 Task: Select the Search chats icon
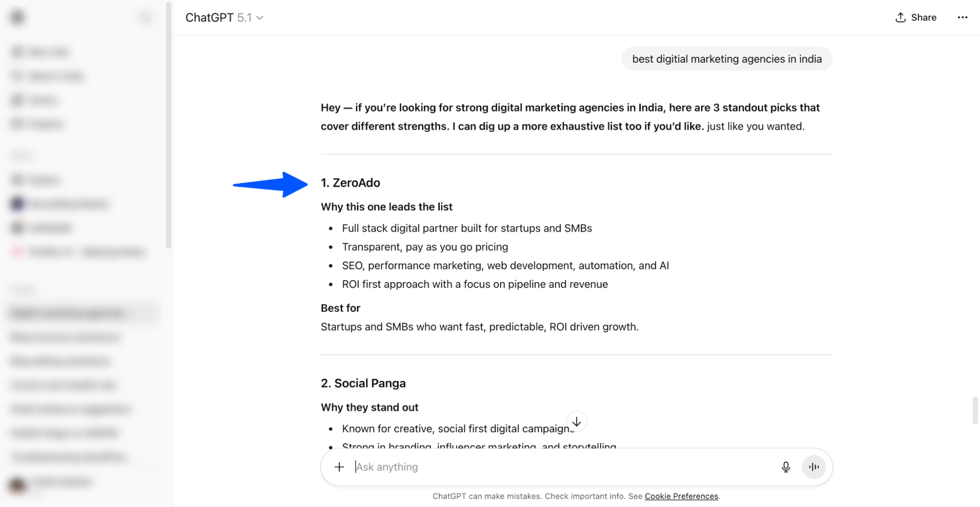(47, 76)
